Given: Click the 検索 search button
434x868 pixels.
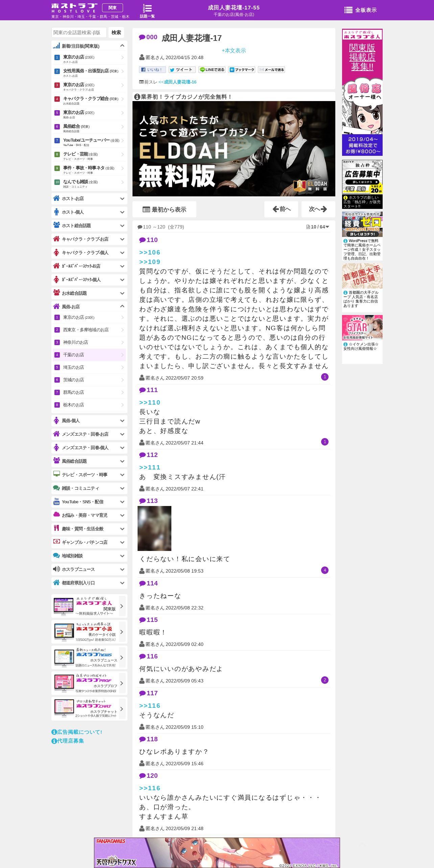Looking at the screenshot, I should [116, 32].
